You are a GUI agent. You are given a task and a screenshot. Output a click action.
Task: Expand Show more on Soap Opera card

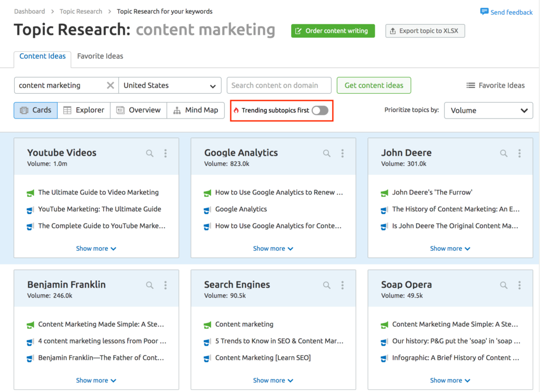click(x=450, y=380)
